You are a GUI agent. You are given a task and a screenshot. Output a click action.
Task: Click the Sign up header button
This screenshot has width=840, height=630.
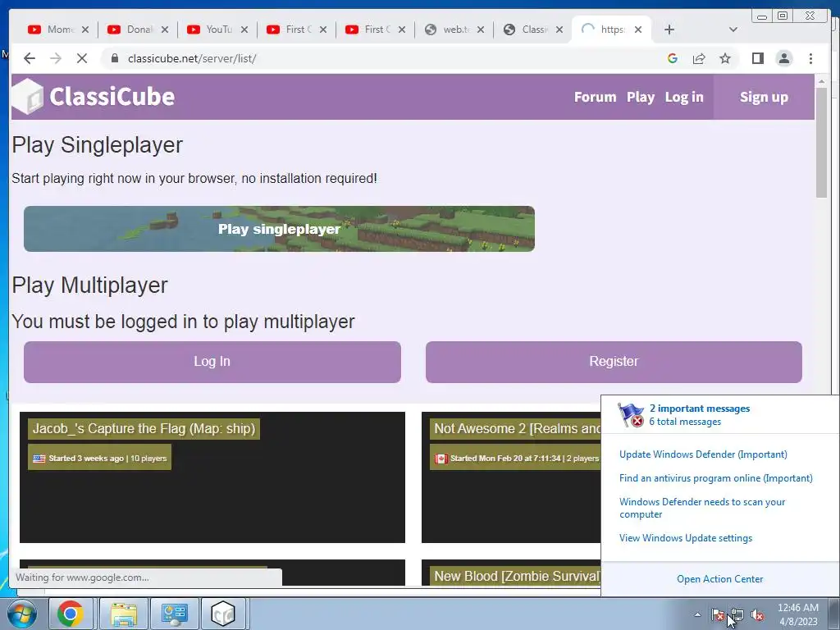click(764, 97)
